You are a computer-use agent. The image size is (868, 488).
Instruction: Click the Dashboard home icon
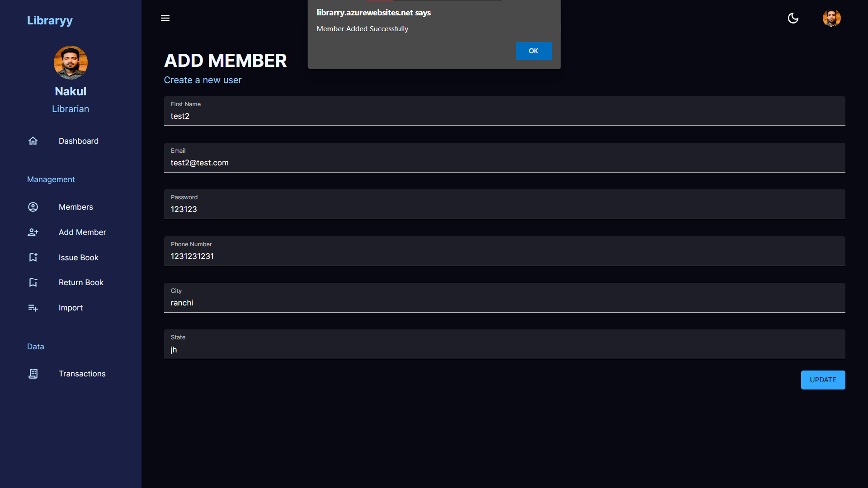pos(33,141)
